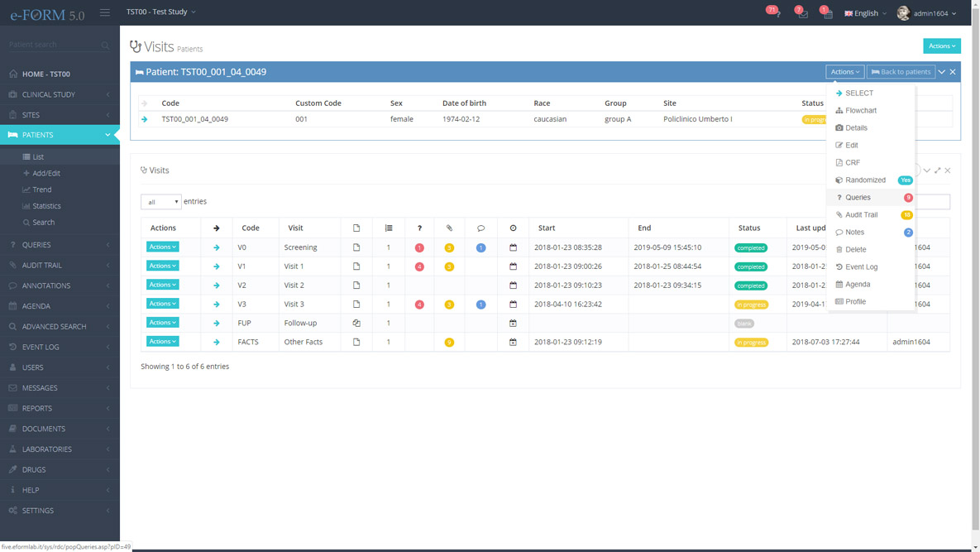Expand the Visits panel to fullscreen
The image size is (980, 552).
(937, 170)
